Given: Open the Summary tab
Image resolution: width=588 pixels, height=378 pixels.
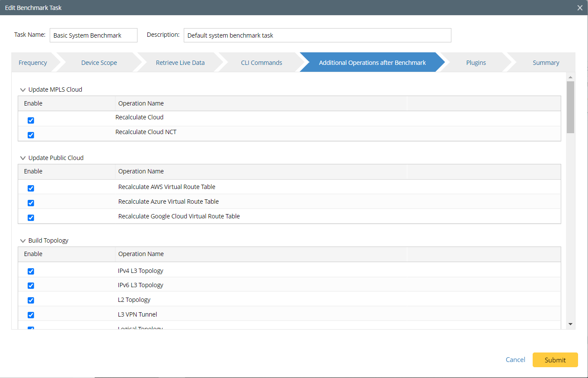Looking at the screenshot, I should point(546,62).
